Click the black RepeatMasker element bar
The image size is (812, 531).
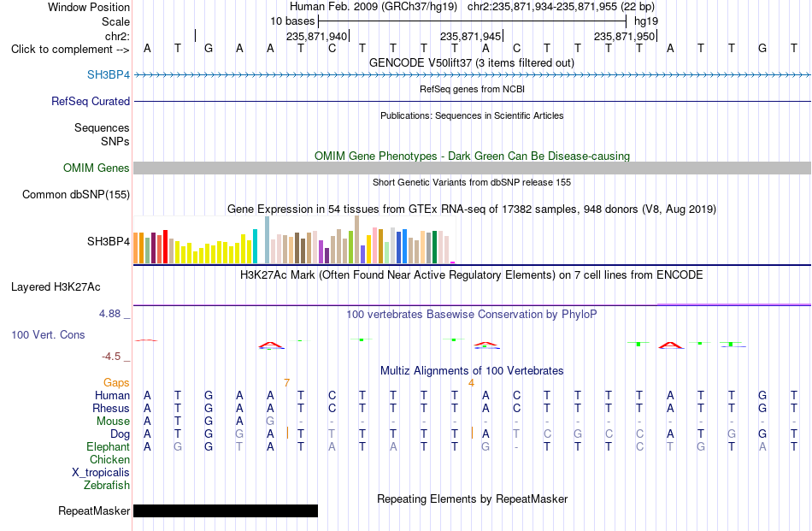pyautogui.click(x=226, y=510)
